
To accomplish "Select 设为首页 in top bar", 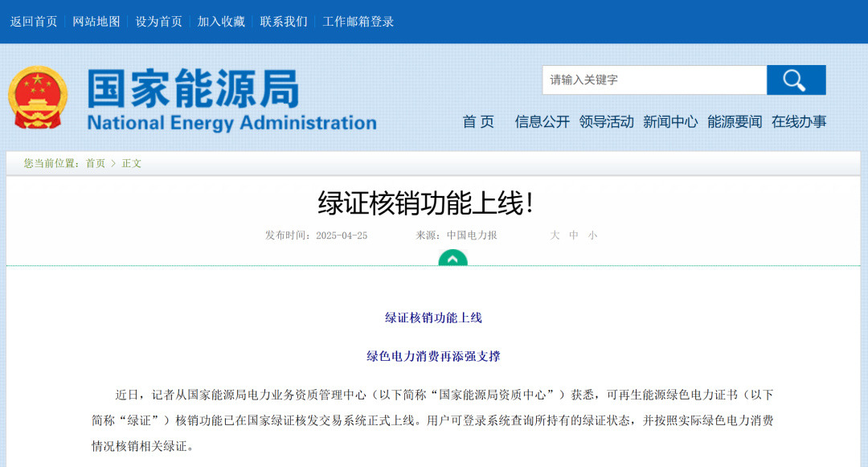I will click(159, 22).
